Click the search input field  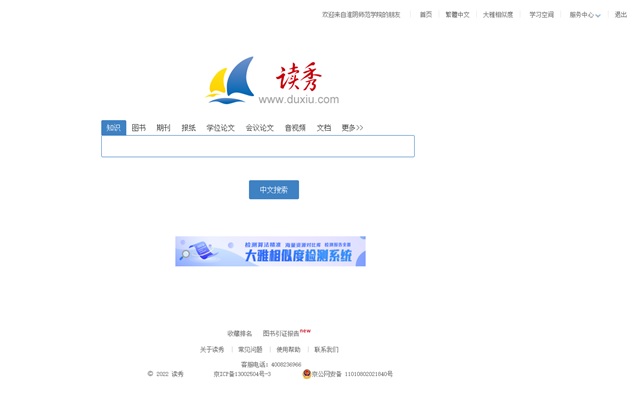[258, 146]
